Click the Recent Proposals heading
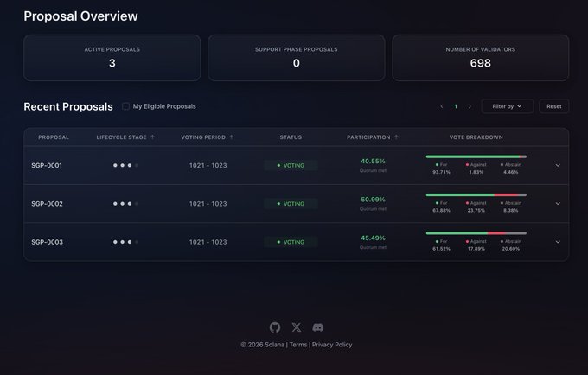Viewport: 588px width, 375px height. [x=68, y=107]
